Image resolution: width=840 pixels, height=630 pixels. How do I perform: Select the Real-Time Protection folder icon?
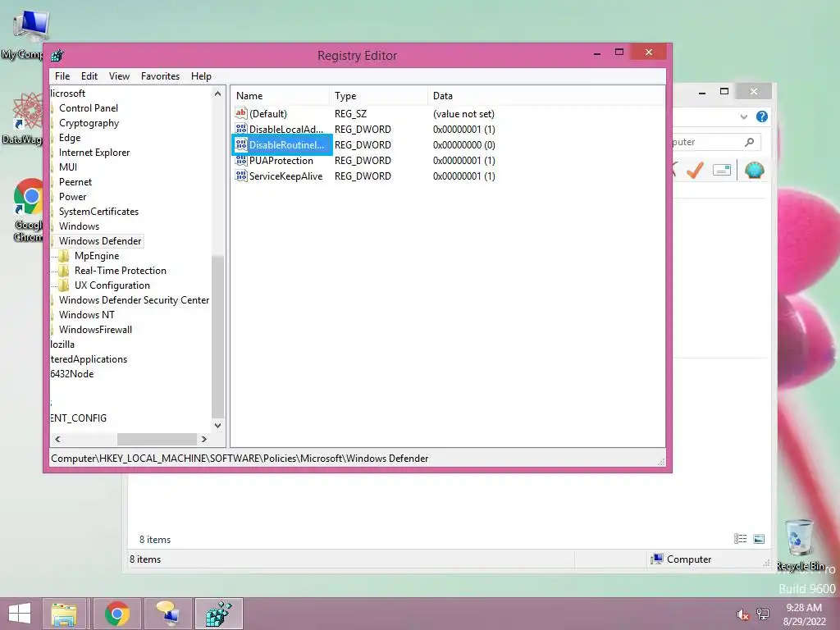[x=64, y=271]
